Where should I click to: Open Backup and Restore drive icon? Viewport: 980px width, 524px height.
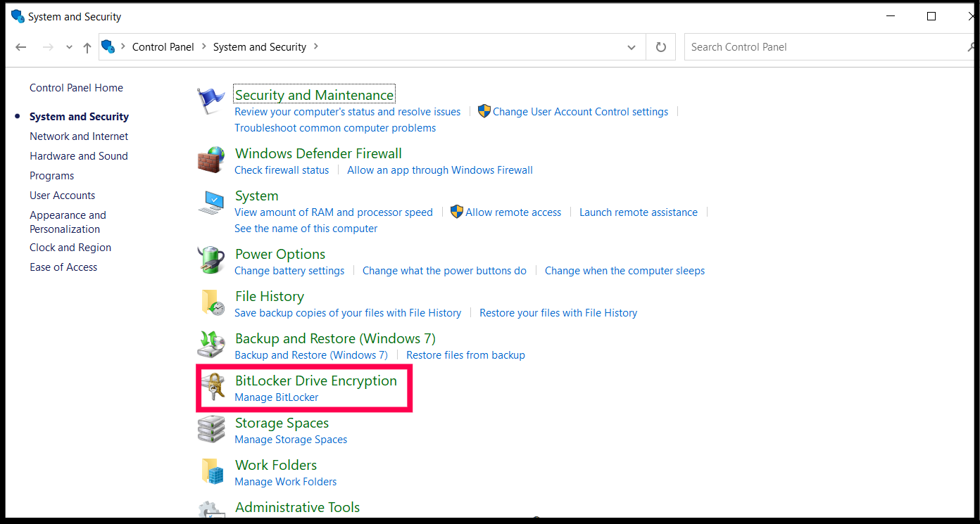(211, 345)
